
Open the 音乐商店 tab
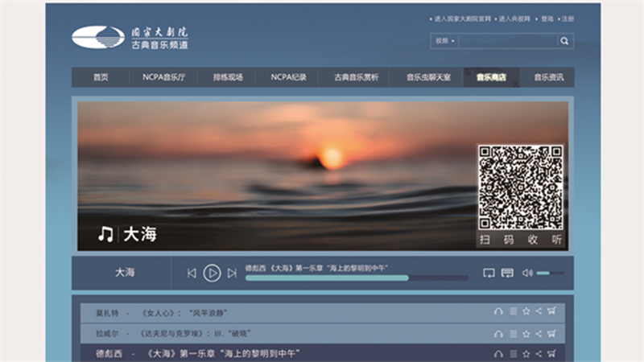[x=491, y=77]
